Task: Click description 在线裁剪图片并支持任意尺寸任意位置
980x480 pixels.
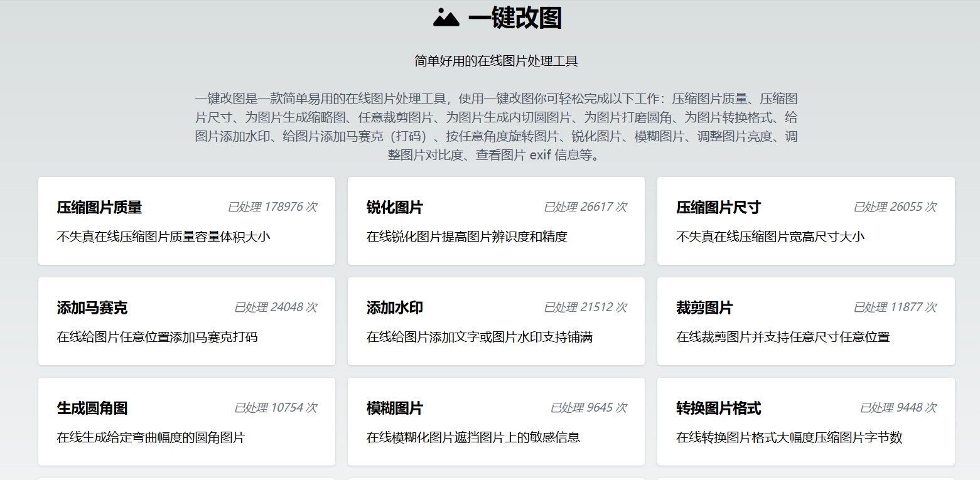Action: coord(783,337)
